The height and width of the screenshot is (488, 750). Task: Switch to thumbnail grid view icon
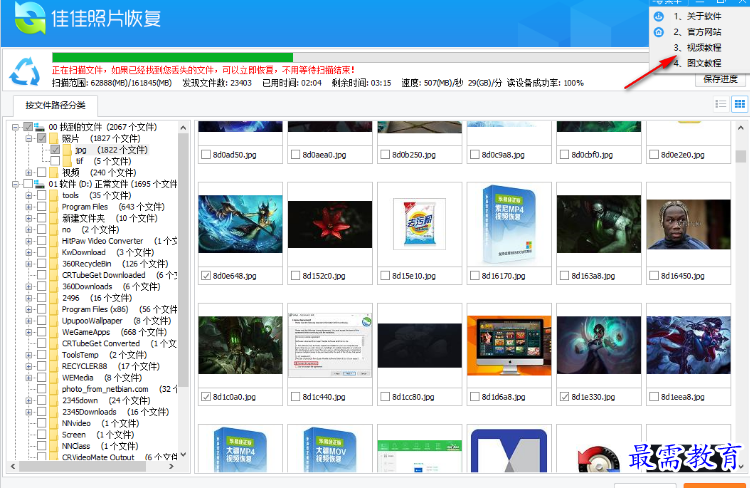click(x=739, y=104)
